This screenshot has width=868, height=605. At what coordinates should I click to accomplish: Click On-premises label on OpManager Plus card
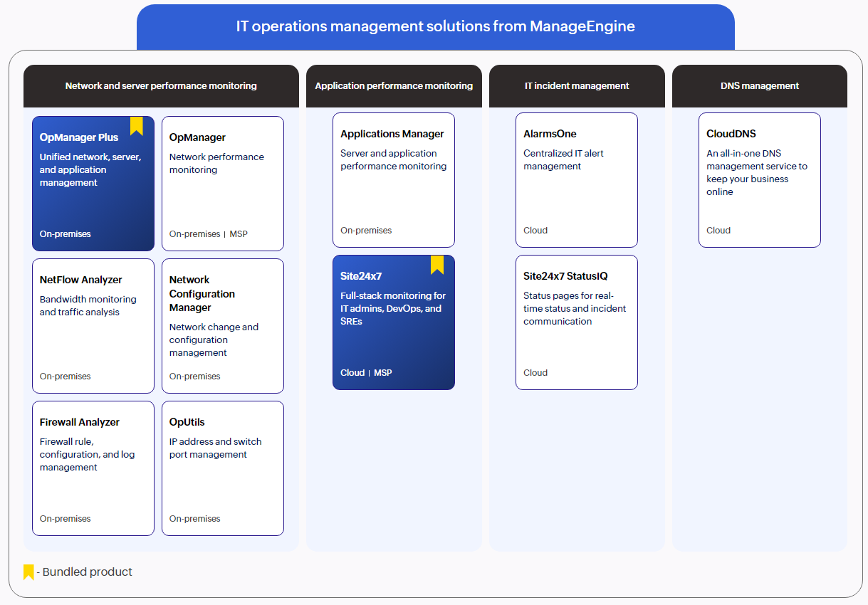pos(66,234)
